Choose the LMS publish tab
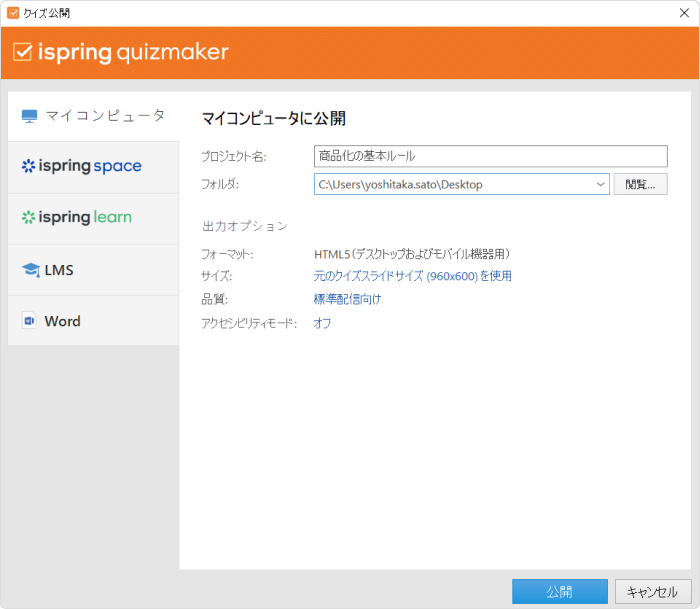 click(93, 270)
